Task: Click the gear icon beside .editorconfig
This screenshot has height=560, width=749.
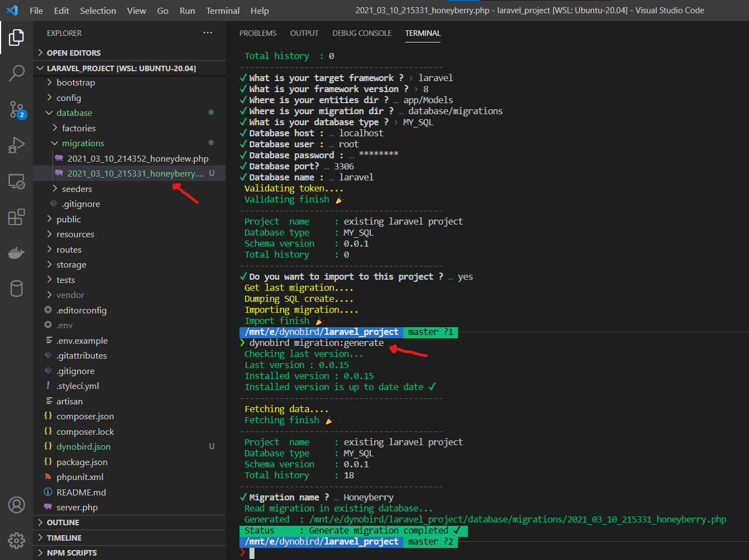Action: pos(48,310)
